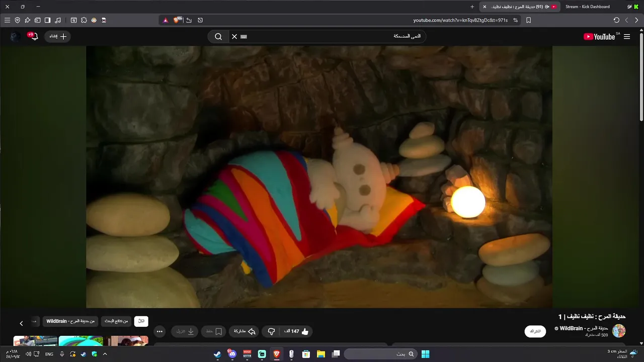Submit search with the magnifier button
This screenshot has height=362, width=644.
218,36
